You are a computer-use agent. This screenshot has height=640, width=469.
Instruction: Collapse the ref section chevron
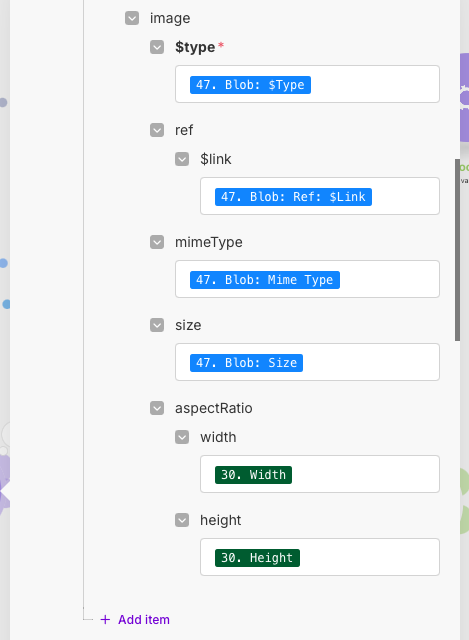(x=157, y=130)
